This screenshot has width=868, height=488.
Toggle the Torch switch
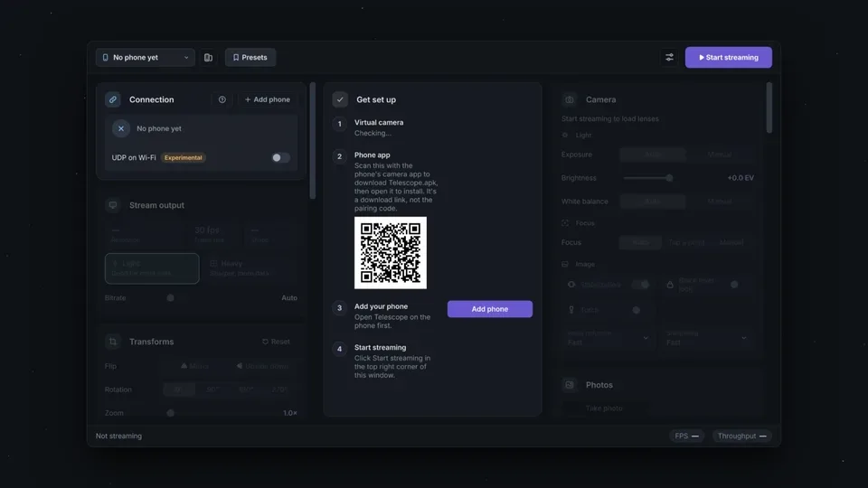pos(640,310)
